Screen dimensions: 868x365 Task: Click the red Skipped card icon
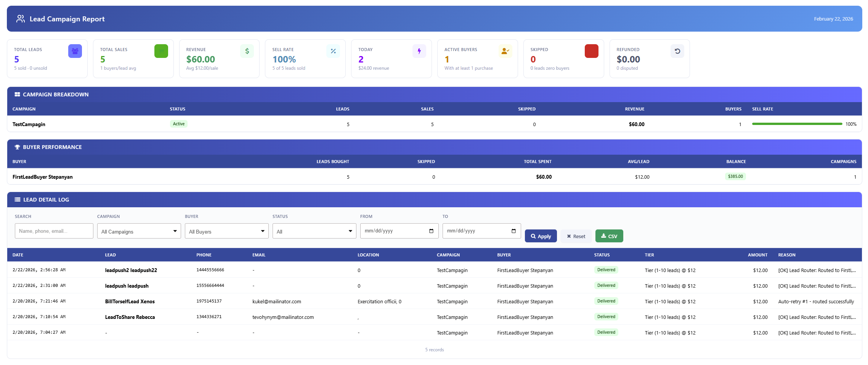pyautogui.click(x=591, y=51)
